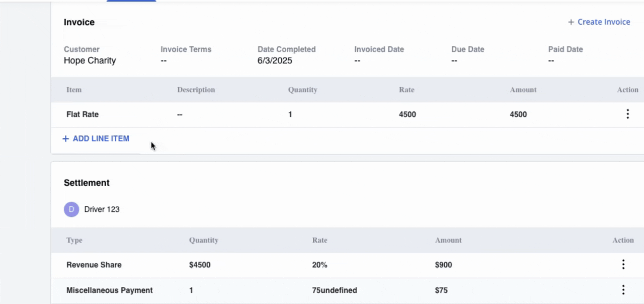Screen dimensions: 644x304
Task: Click the Description column header
Action: [x=196, y=90]
